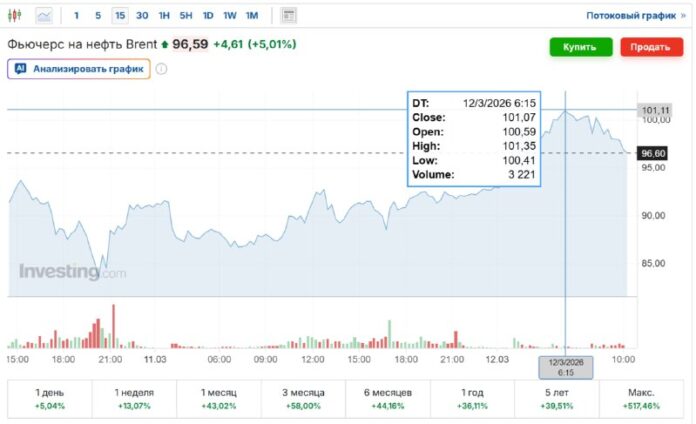Viewport: 696px width, 424px height.
Task: Click the AI icon in the analyze button
Action: 20,69
